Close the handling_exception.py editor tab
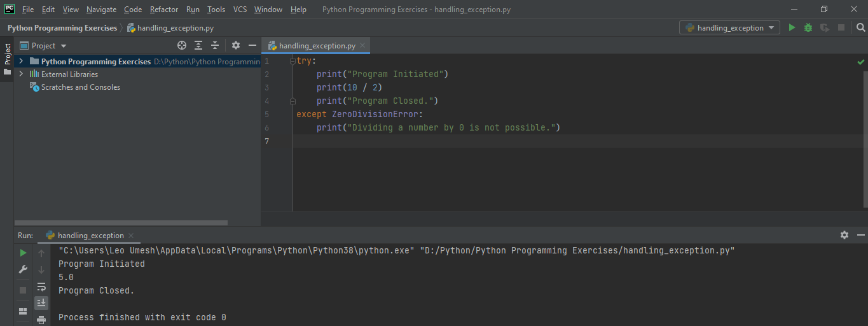868x326 pixels. 362,46
